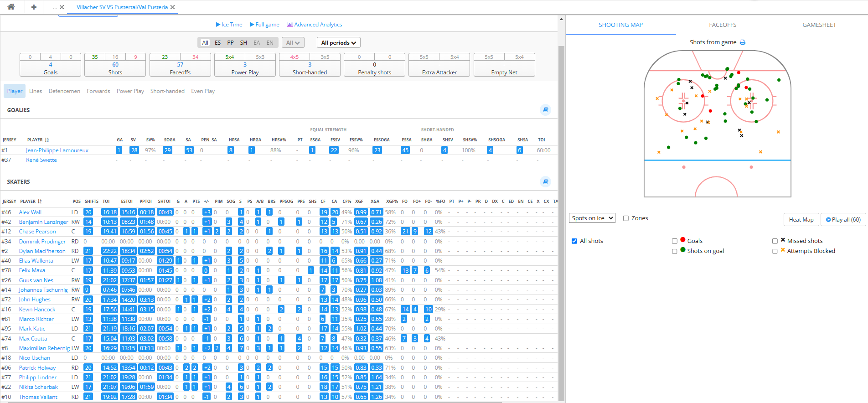Click the print icon beside Shots from game

(x=743, y=42)
